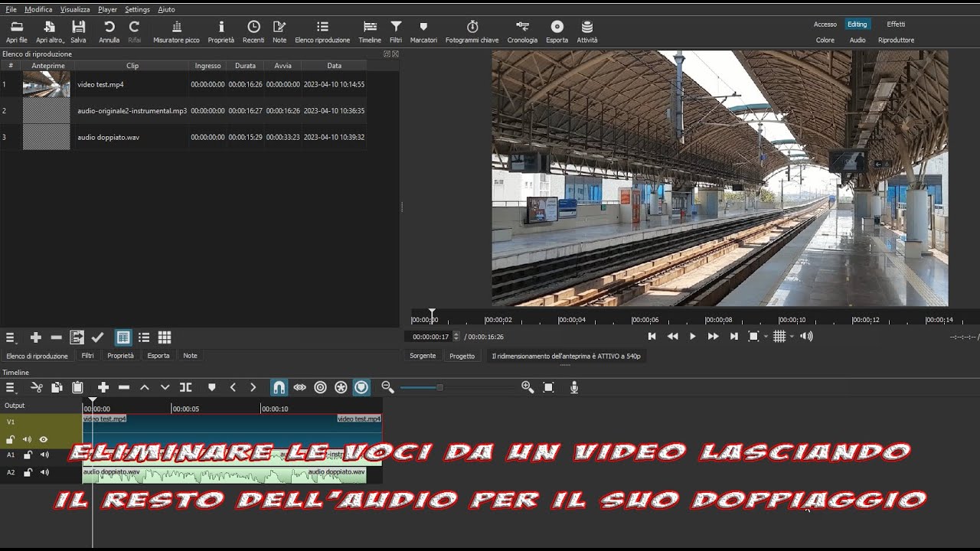The image size is (980, 551).
Task: Lock the A2 audio track
Action: point(28,472)
